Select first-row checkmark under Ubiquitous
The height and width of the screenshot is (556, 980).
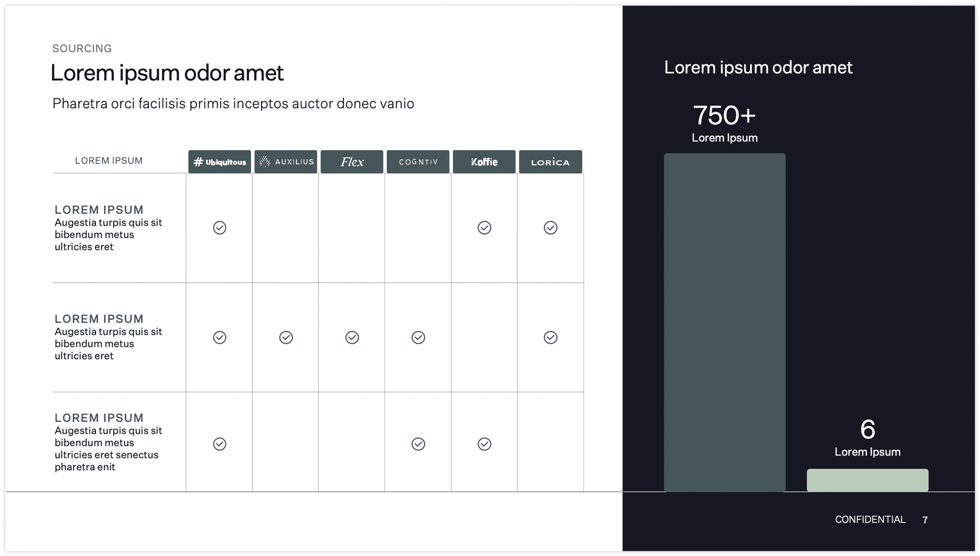coord(220,228)
